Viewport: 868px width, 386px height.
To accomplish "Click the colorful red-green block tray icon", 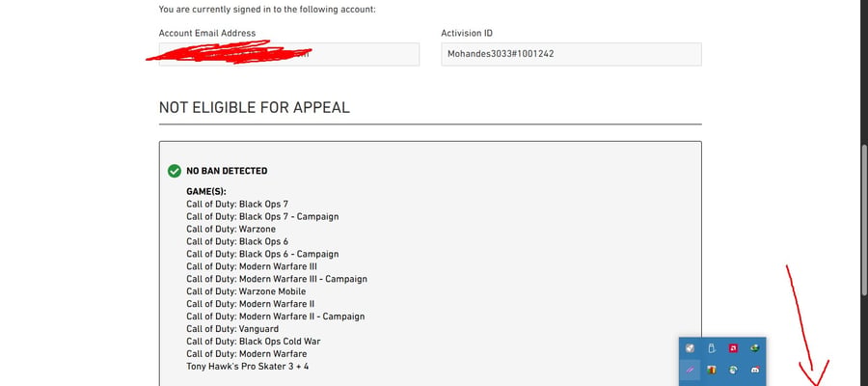I will point(712,370).
